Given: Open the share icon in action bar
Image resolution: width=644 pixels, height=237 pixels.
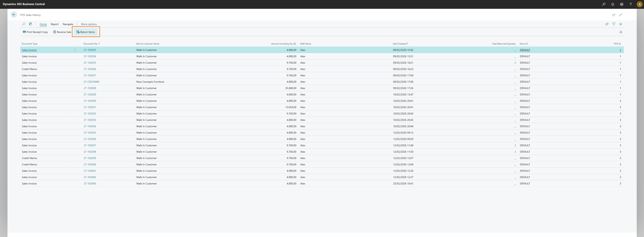Looking at the screenshot, I should [x=607, y=24].
